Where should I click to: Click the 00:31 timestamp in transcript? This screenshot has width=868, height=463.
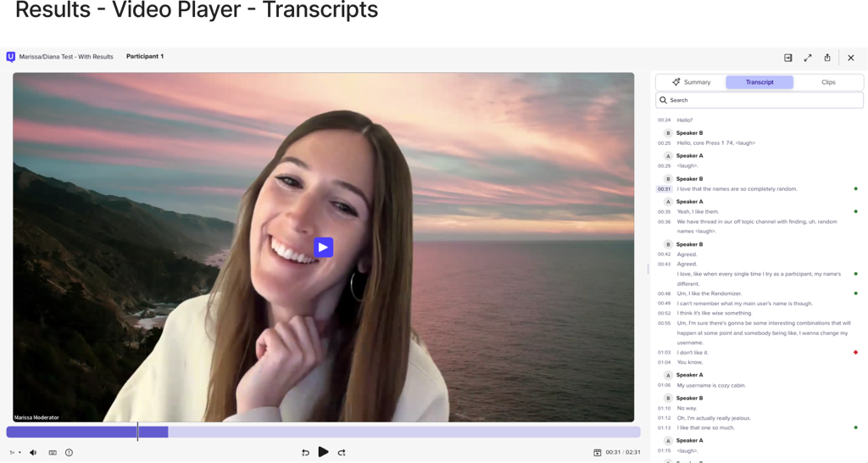tap(664, 189)
